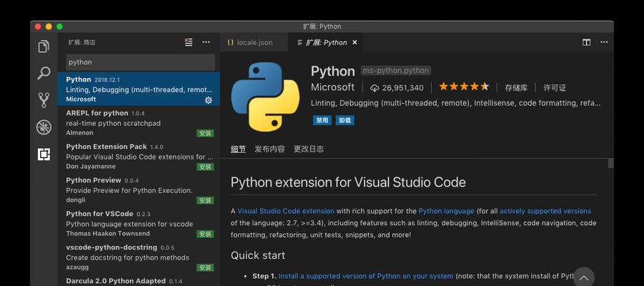Open the 细节 details tab
Image resolution: width=644 pixels, height=286 pixels.
click(x=238, y=149)
